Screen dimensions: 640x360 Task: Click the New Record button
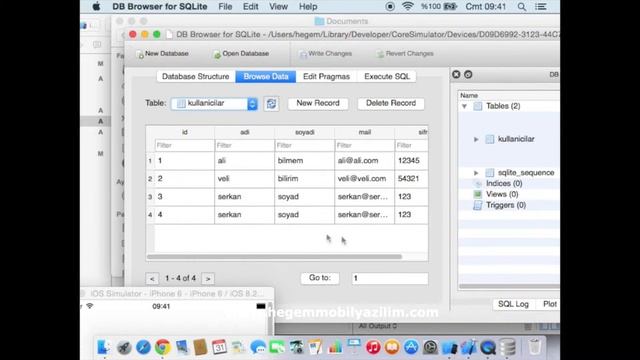pyautogui.click(x=318, y=103)
